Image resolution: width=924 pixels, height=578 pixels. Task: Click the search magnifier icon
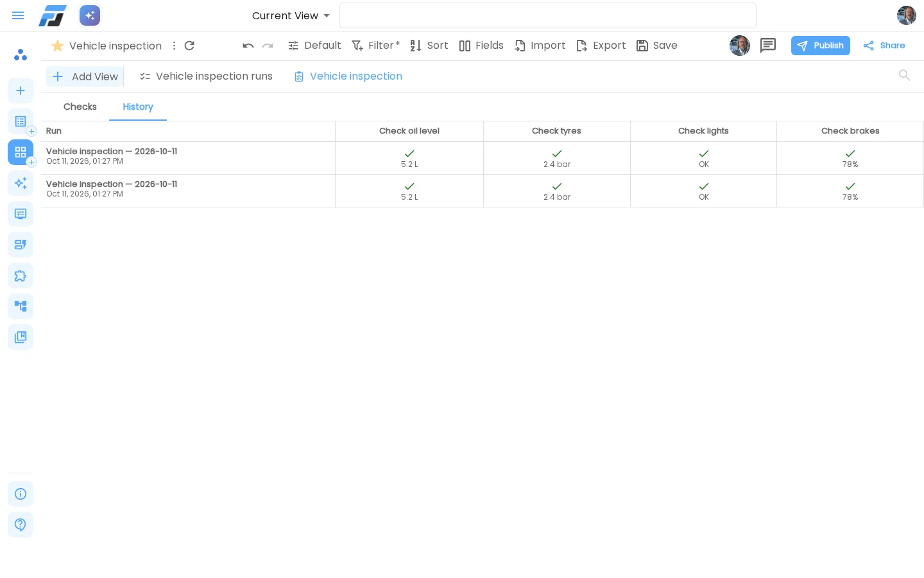point(905,76)
